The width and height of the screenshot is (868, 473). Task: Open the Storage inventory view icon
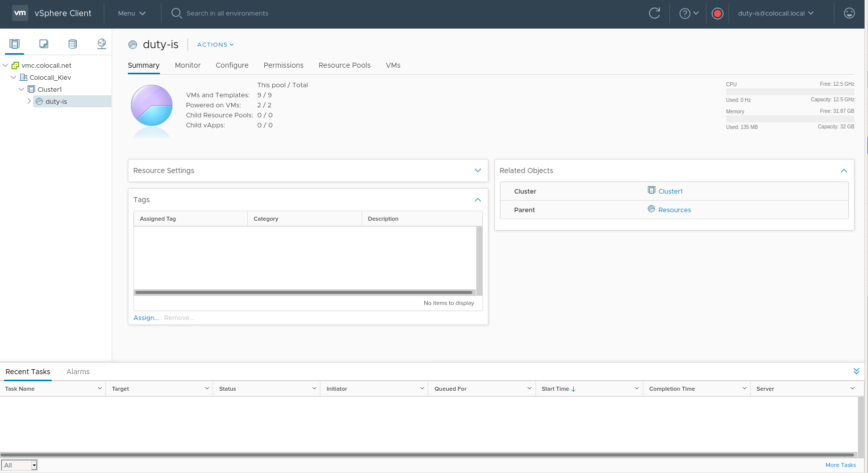pyautogui.click(x=73, y=44)
